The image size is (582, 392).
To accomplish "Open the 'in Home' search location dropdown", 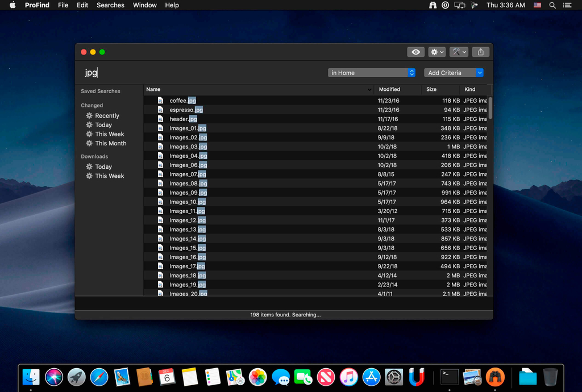I will tap(372, 73).
